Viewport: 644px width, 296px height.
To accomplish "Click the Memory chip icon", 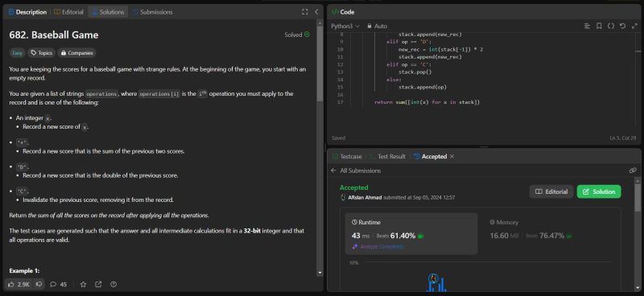I will [492, 222].
